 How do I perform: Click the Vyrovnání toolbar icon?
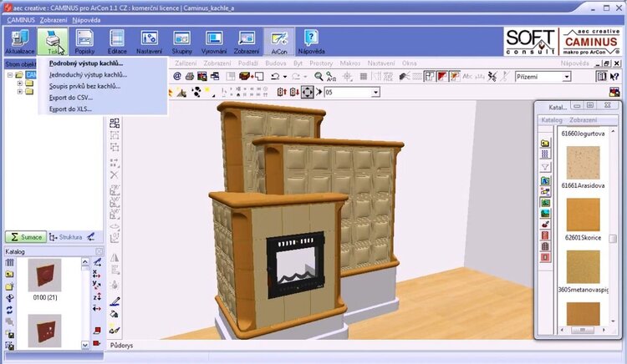point(214,42)
